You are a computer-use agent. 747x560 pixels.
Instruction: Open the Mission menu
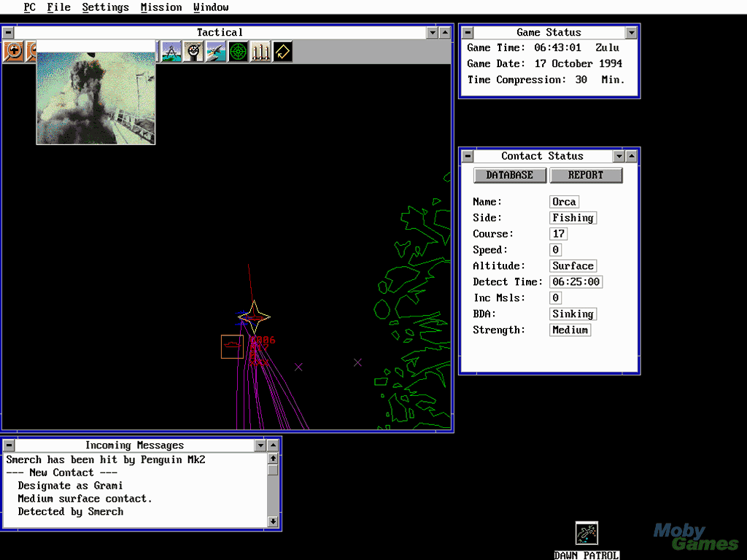click(161, 7)
